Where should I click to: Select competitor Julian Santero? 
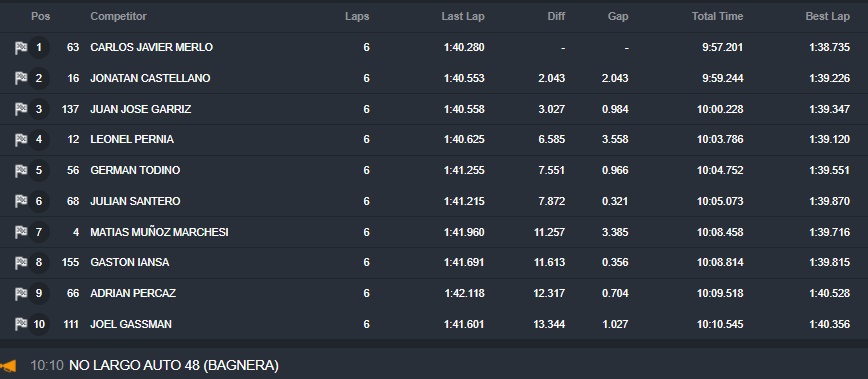(x=135, y=201)
